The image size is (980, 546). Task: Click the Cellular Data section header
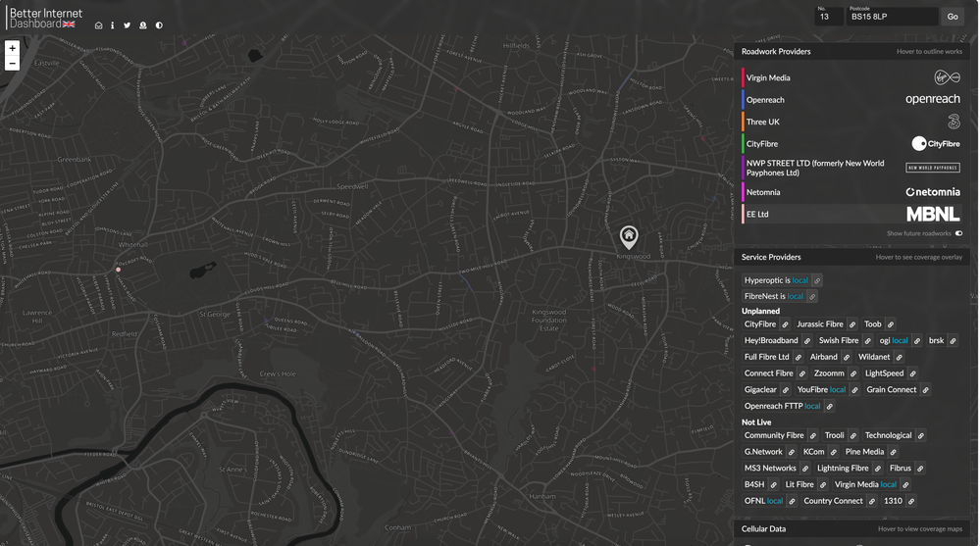852,528
